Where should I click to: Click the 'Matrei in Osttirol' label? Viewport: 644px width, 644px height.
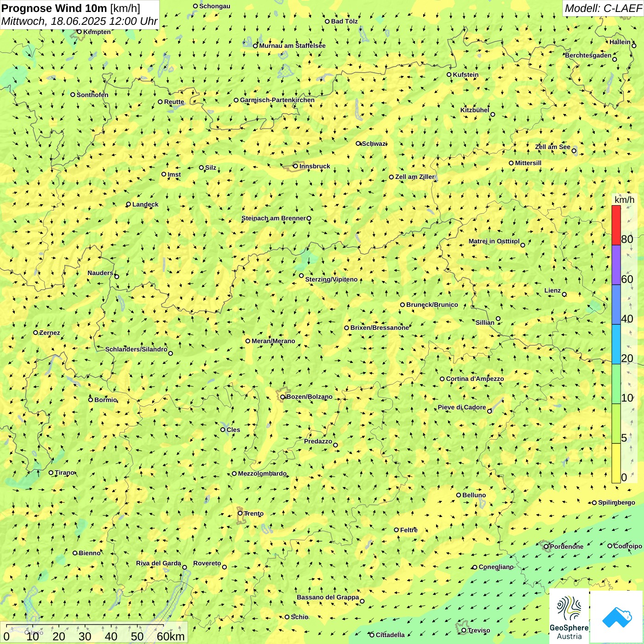494,241
